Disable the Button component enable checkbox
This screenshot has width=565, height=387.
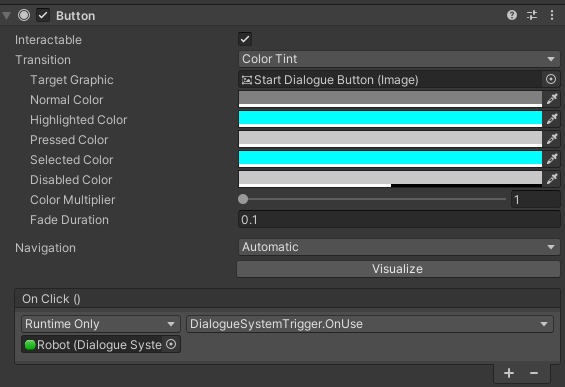(43, 15)
